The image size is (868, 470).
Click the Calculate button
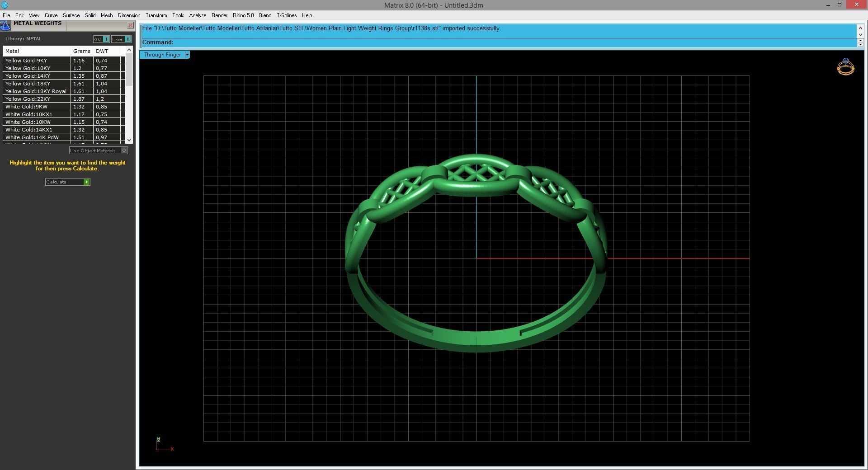(x=67, y=182)
